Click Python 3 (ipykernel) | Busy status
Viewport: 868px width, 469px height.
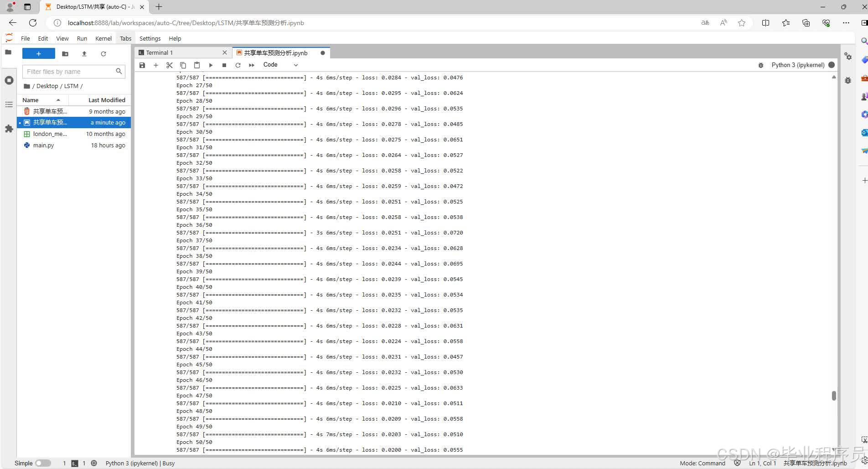140,463
